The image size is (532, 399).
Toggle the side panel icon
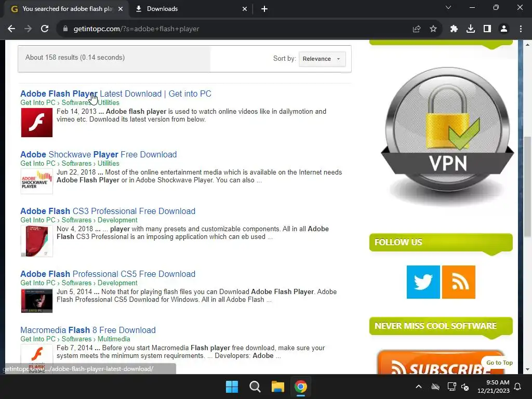(x=487, y=29)
